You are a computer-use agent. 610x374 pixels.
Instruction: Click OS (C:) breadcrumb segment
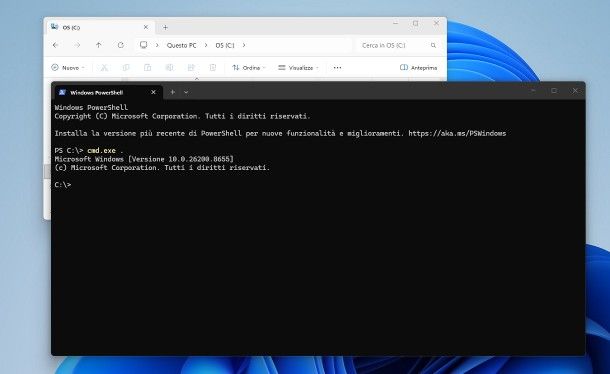click(x=225, y=46)
